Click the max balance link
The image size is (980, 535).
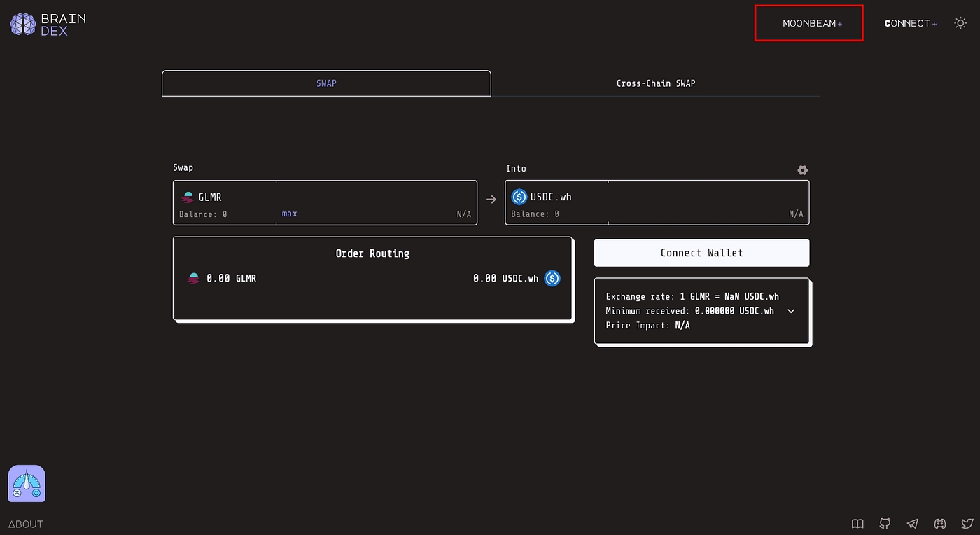(x=289, y=214)
